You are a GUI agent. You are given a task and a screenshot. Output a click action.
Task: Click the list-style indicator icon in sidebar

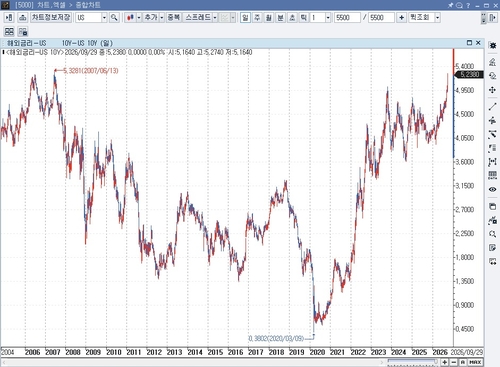[492, 148]
